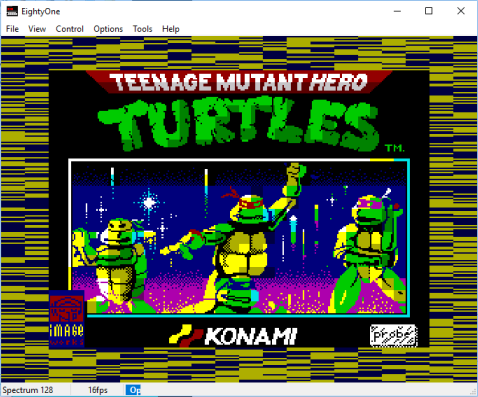
Task: Open the View menu
Action: 37,29
